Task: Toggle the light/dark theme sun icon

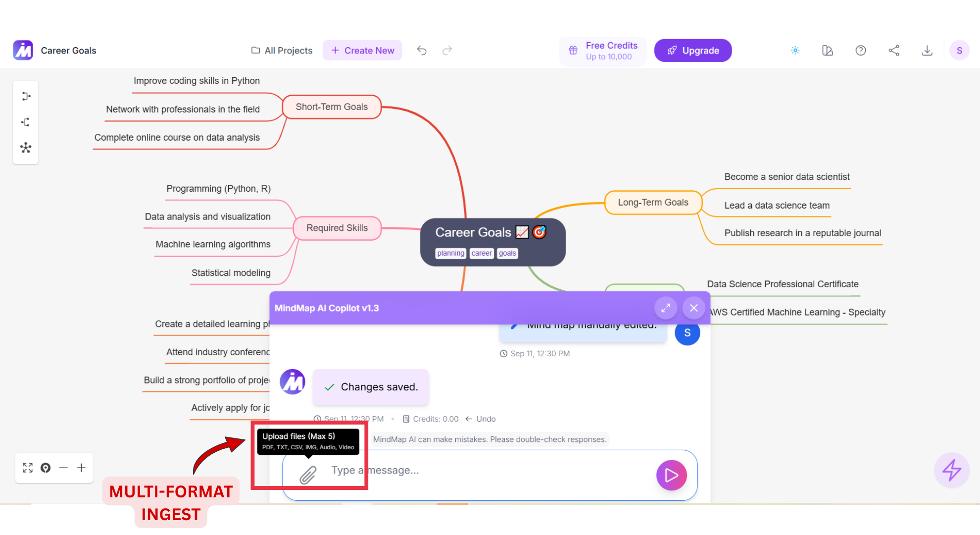Action: pos(795,51)
